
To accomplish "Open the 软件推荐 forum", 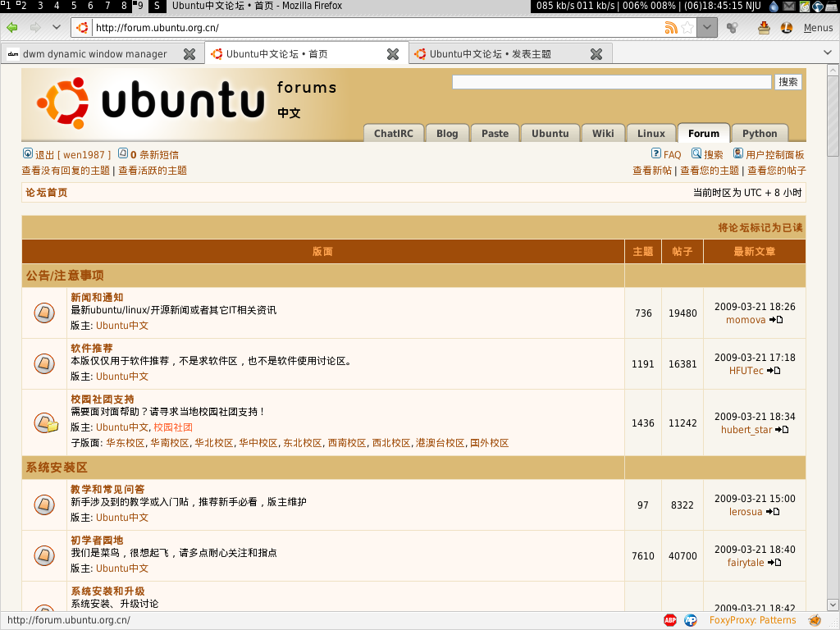I will coord(92,348).
